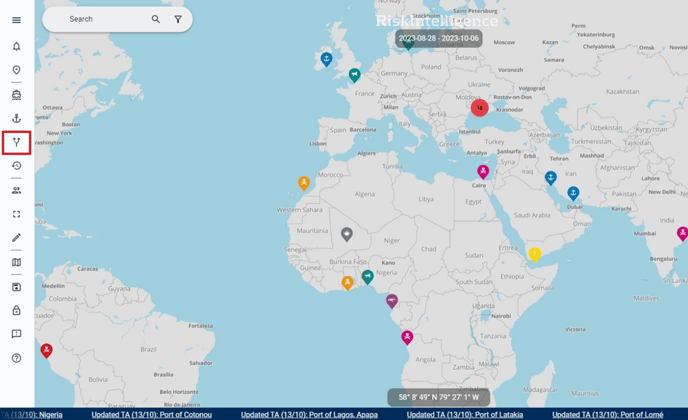Open the users group icon
The width and height of the screenshot is (688, 420).
pos(16,190)
